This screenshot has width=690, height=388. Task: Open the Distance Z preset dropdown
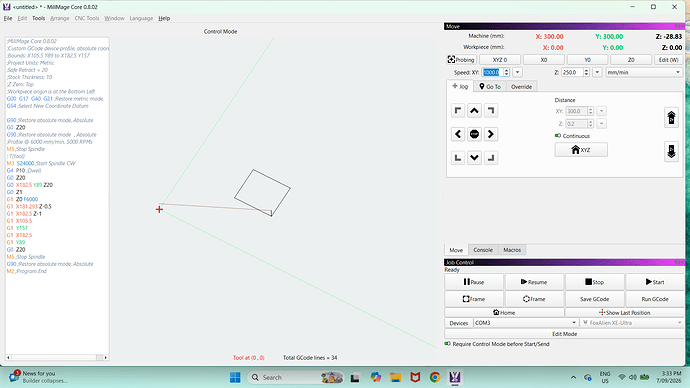click(x=602, y=124)
